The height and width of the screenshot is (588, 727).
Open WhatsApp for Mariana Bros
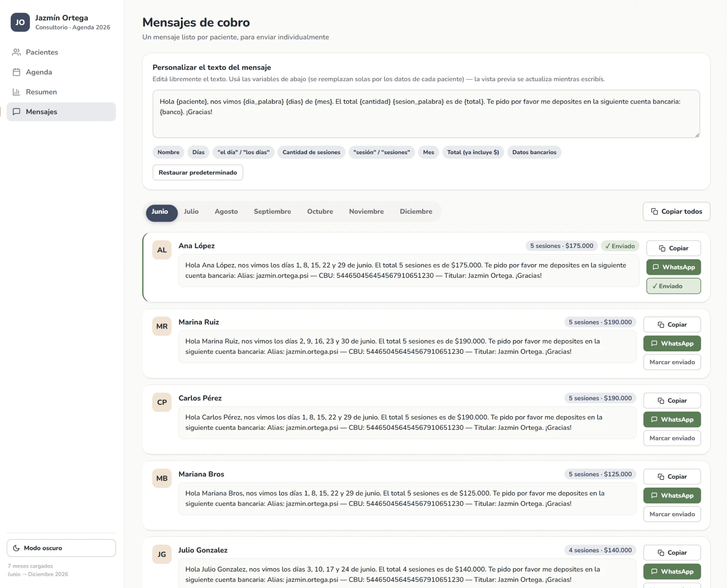(x=672, y=496)
